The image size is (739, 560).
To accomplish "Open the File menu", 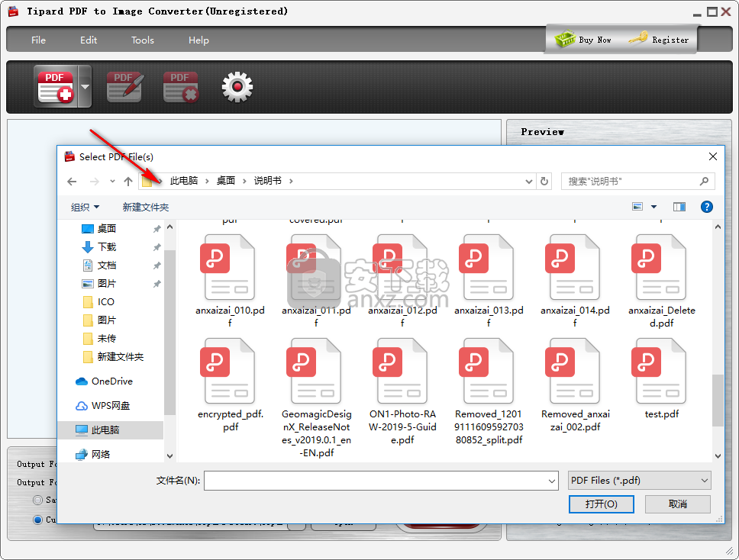I will click(38, 40).
